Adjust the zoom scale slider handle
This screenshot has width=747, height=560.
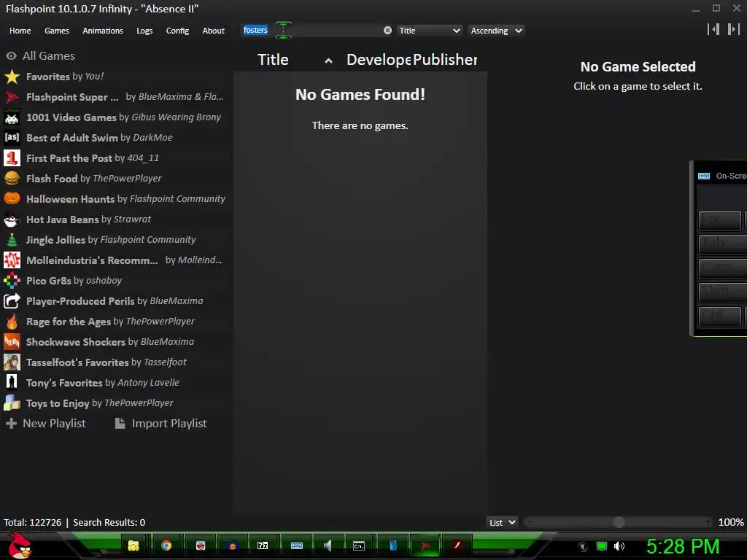coord(619,522)
